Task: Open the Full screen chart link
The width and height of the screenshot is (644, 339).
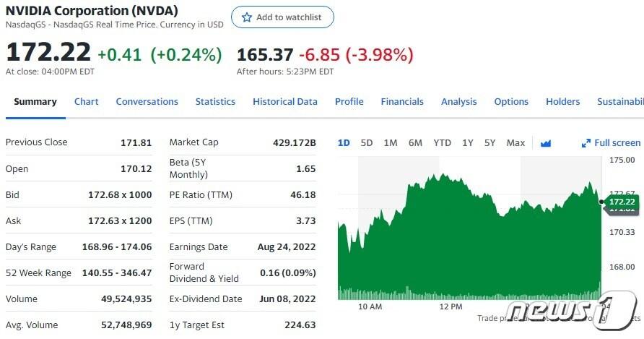Action: click(617, 143)
